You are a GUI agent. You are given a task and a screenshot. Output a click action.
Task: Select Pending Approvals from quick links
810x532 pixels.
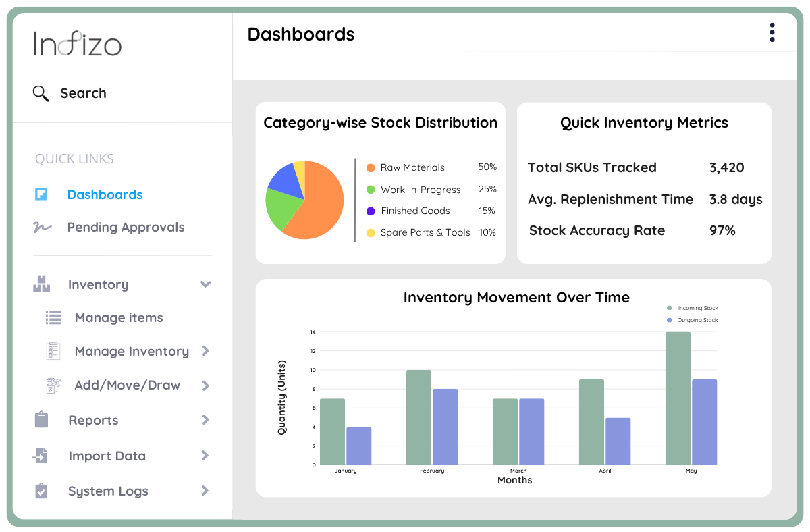pyautogui.click(x=126, y=228)
